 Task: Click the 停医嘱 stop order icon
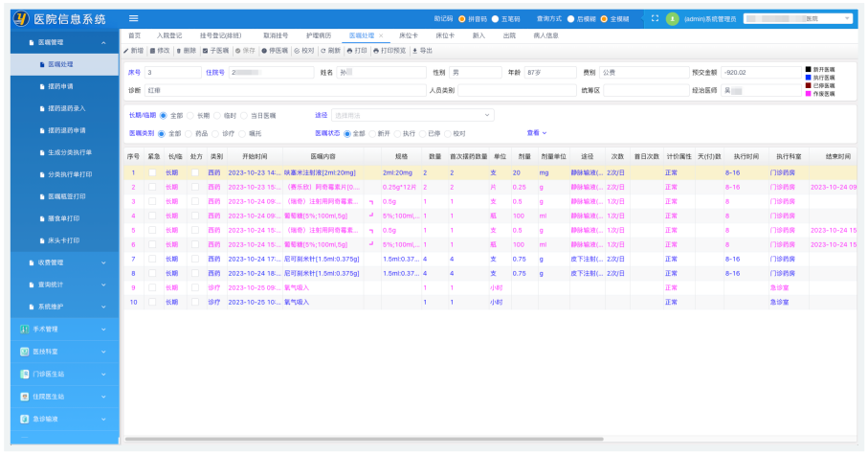coord(263,50)
